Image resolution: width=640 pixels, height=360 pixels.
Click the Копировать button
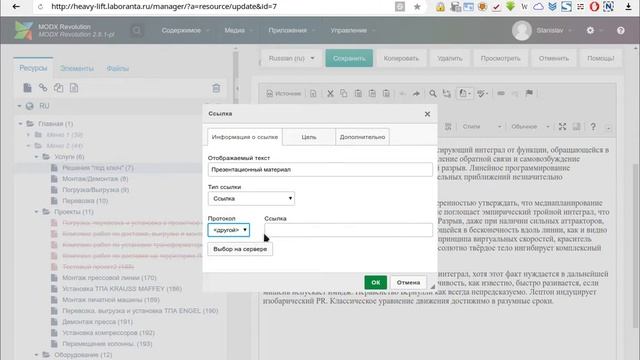(401, 58)
